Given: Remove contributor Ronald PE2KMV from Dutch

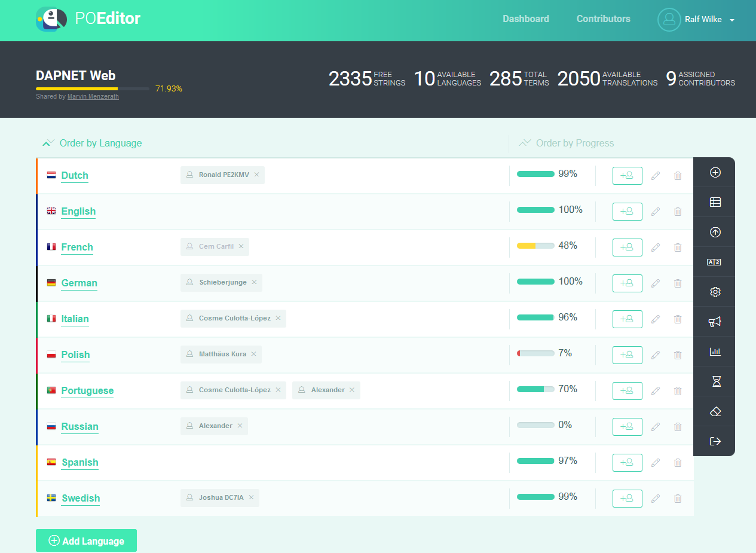Looking at the screenshot, I should [256, 175].
